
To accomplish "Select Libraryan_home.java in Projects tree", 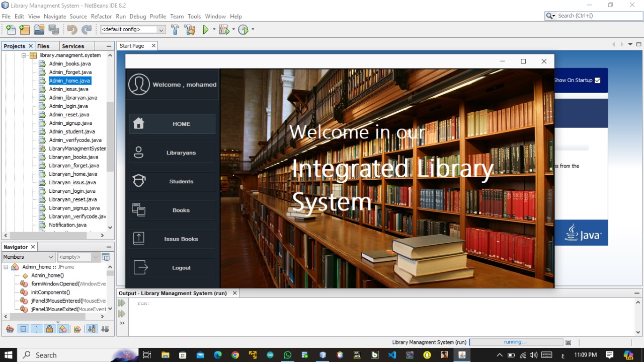I will click(73, 174).
